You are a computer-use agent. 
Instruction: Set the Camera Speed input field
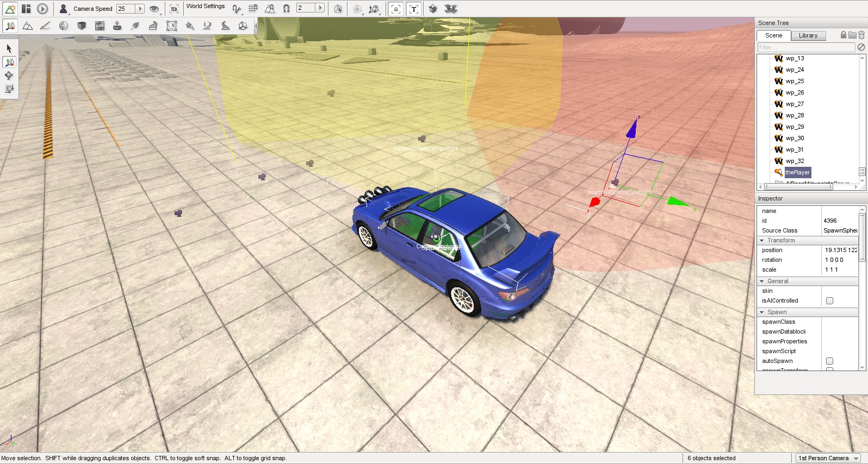pos(126,9)
